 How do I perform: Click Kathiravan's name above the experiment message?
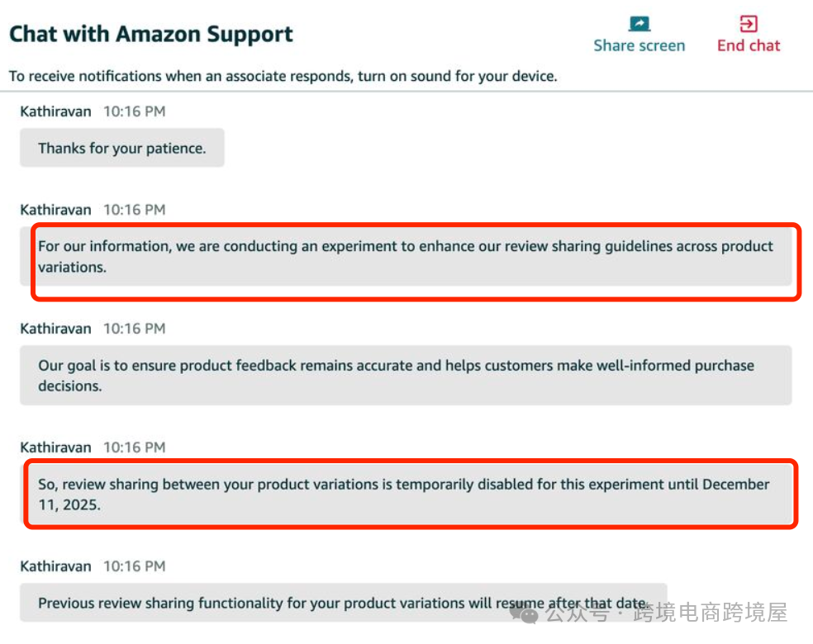point(55,210)
